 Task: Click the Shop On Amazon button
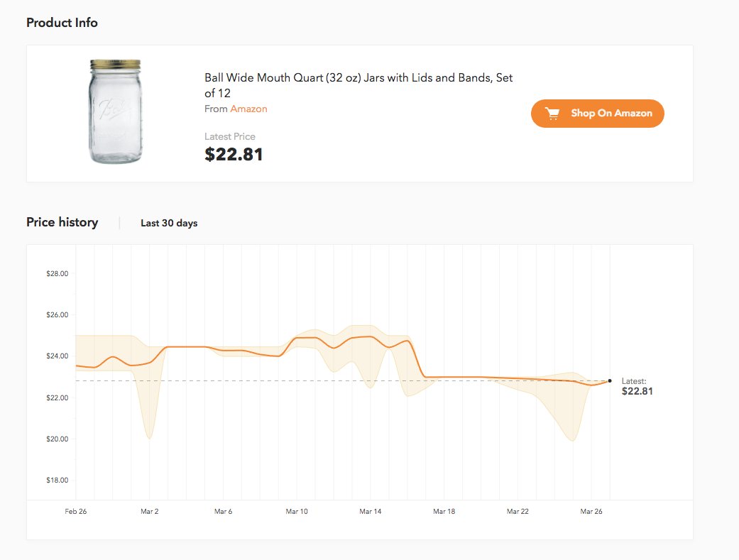tap(597, 113)
